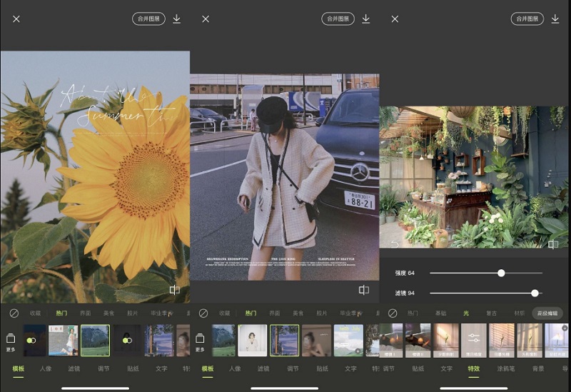This screenshot has height=392, width=571.
Task: Open 更多 templates icon in left panel
Action: [x=11, y=341]
